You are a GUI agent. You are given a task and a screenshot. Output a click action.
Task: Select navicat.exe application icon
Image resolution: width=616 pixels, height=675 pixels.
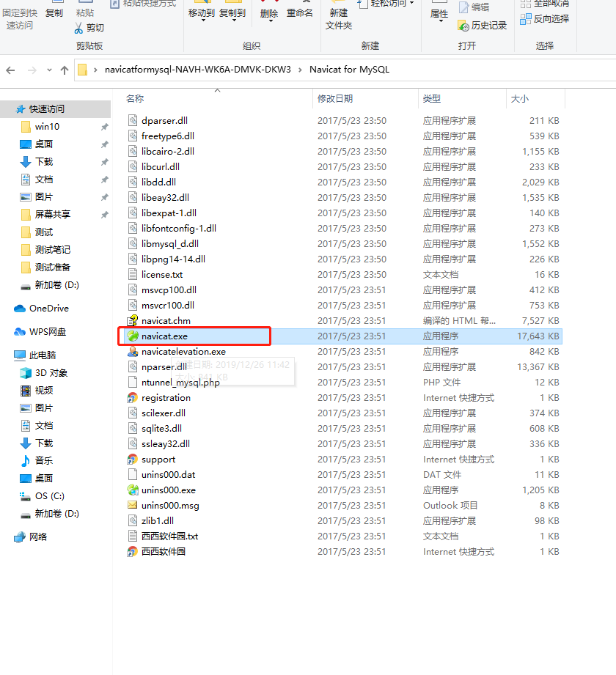[x=133, y=336]
